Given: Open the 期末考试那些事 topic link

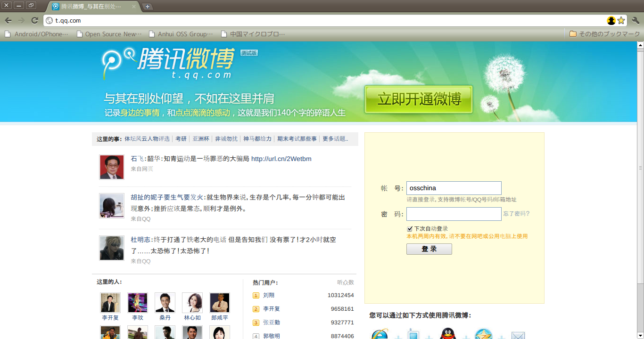Looking at the screenshot, I should click(x=297, y=139).
